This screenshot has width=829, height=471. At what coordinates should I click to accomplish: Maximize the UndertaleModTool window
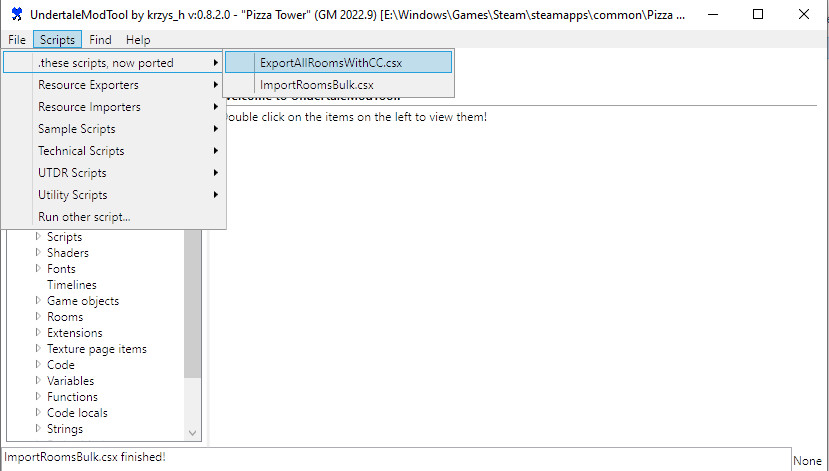click(757, 15)
